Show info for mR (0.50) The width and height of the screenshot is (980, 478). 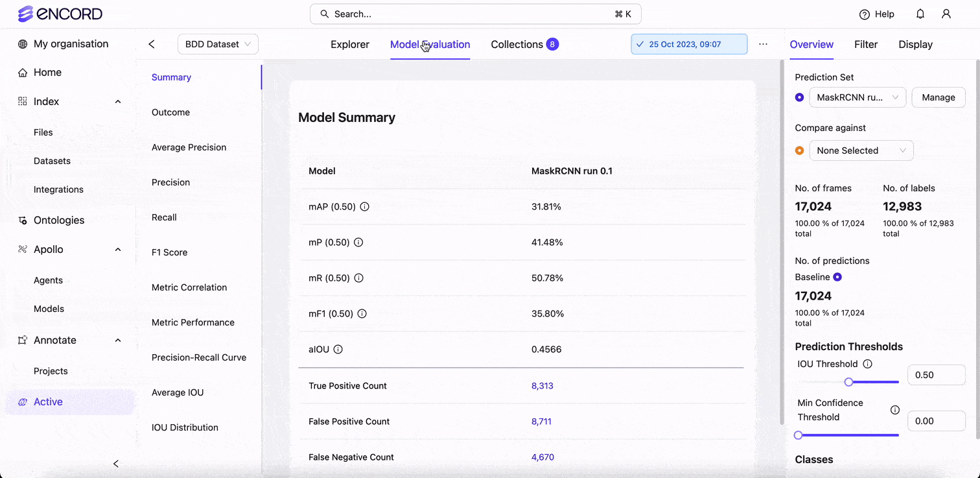coord(358,278)
